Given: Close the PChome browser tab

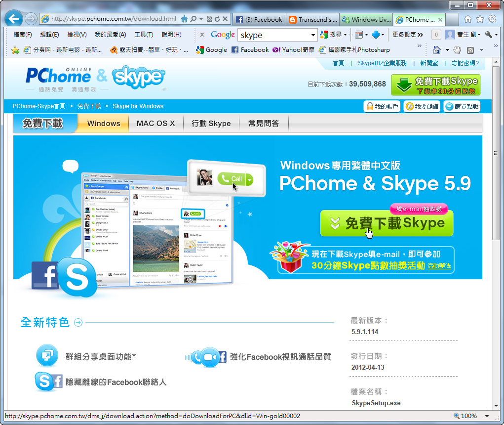Looking at the screenshot, I should (440, 20).
